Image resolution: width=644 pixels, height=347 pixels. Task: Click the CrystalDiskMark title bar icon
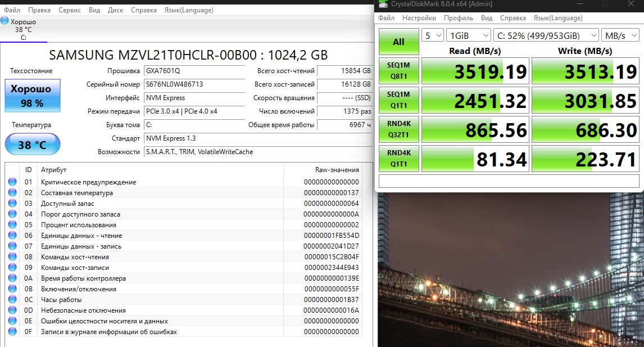(383, 4)
